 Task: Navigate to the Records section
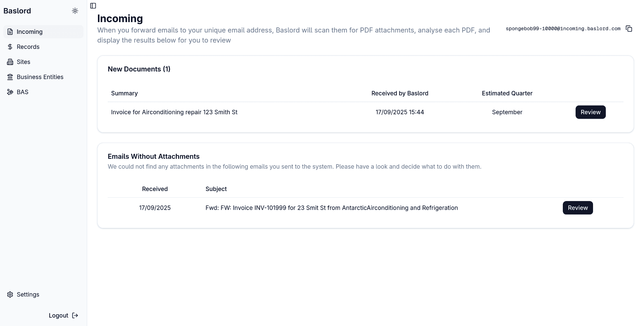tap(28, 47)
